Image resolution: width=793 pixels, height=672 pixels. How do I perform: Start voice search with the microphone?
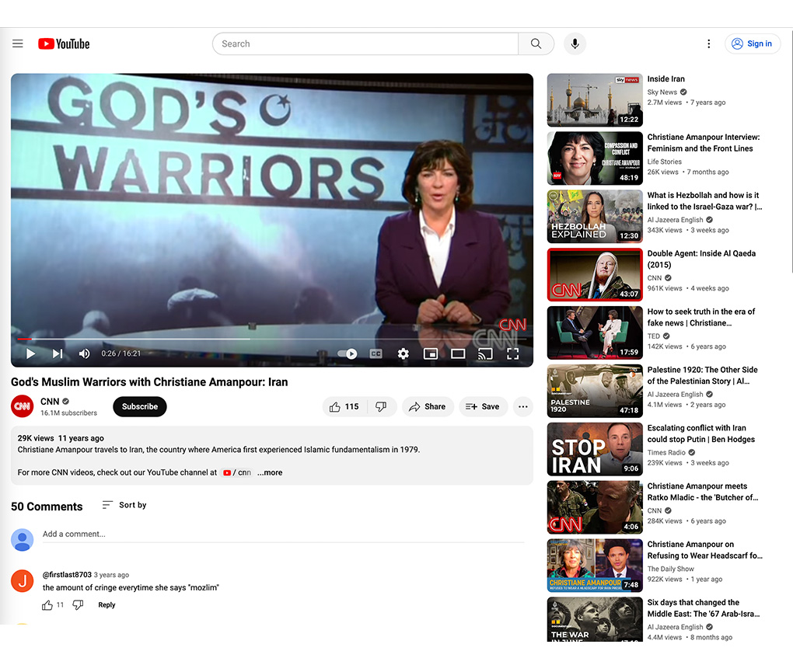575,44
